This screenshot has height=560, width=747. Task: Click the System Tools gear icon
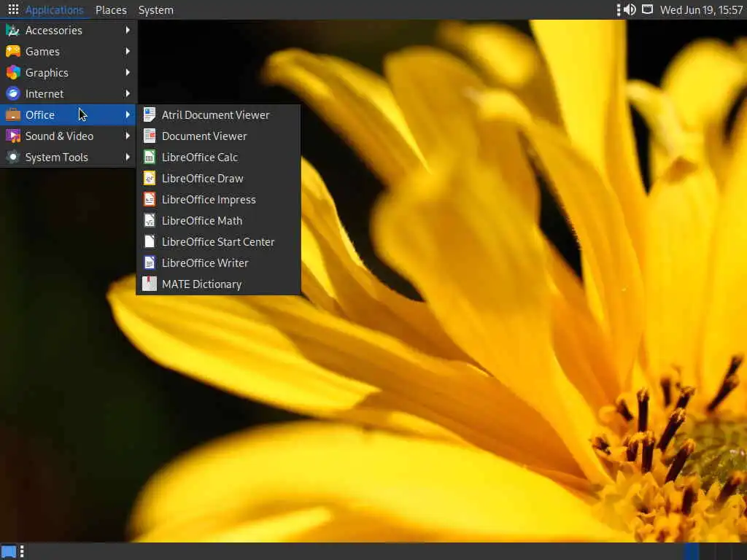coord(13,157)
